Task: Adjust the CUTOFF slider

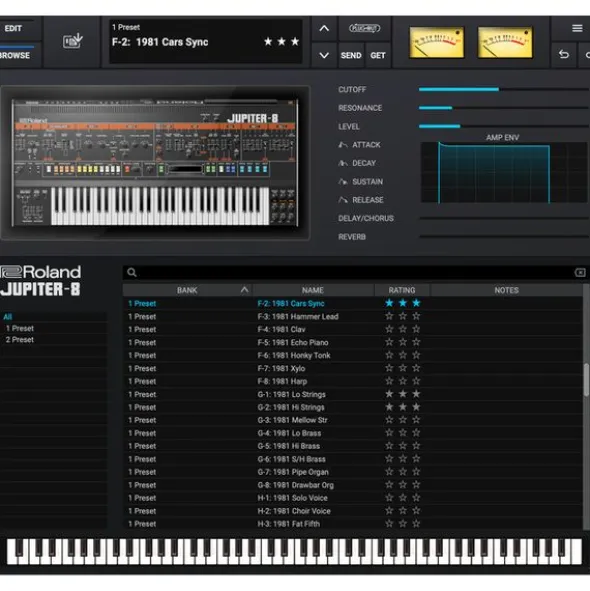Action: 504,89
